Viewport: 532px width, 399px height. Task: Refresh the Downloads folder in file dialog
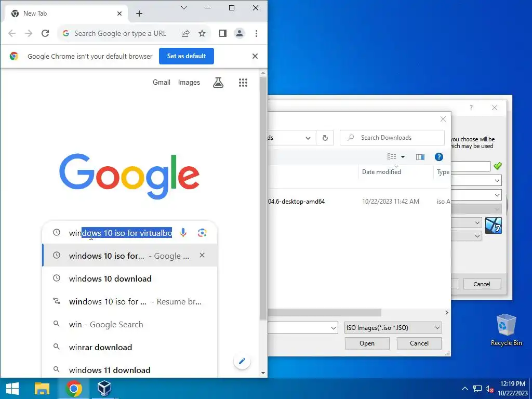(x=325, y=138)
